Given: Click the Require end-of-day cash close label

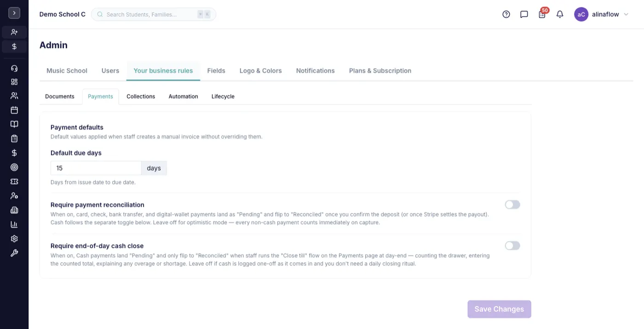Looking at the screenshot, I should [97, 246].
